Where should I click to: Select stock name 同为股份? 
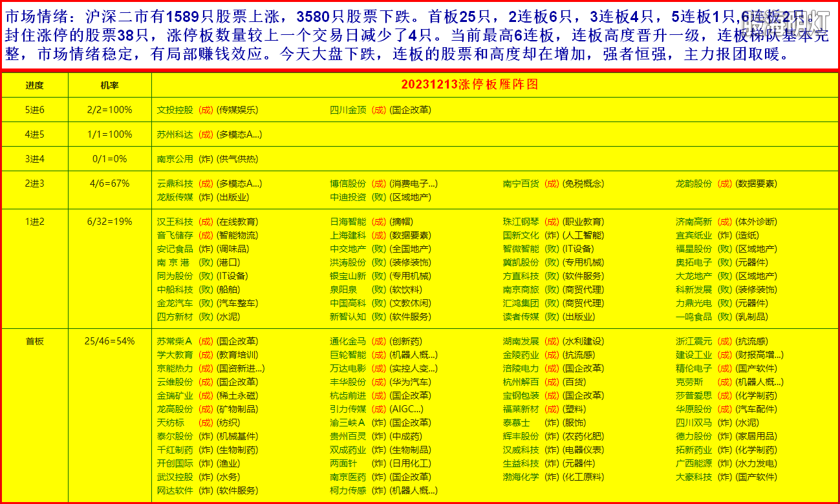[175, 276]
